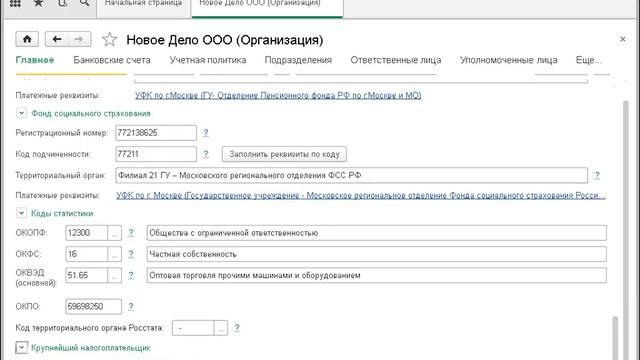Open the Еще... more tabs menu

[x=588, y=60]
